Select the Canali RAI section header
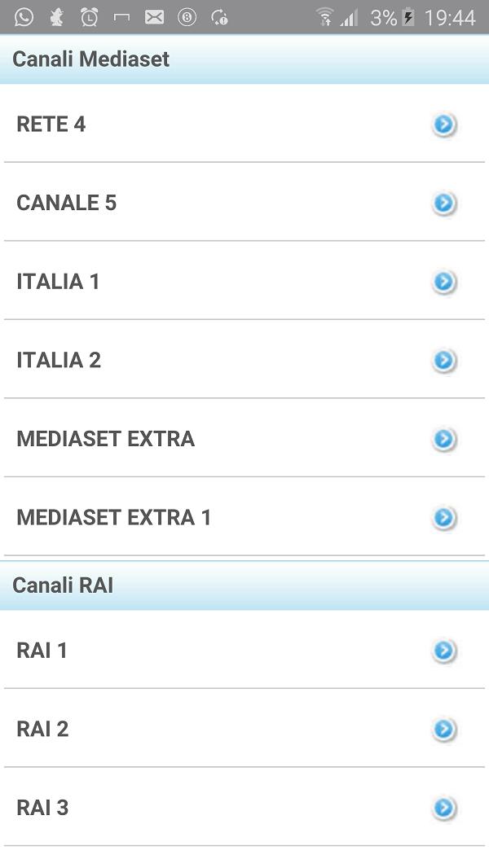 63,585
